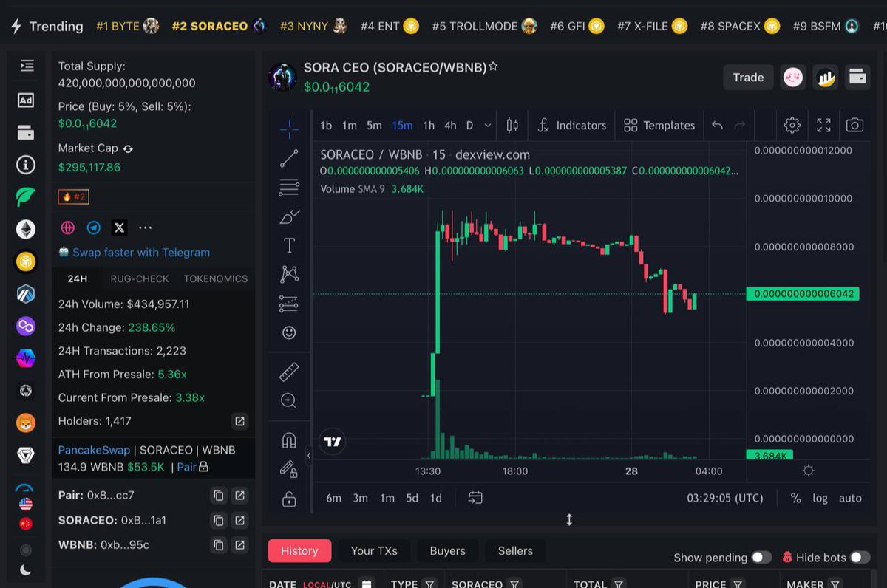This screenshot has width=887, height=588.
Task: Toggle stay in drawing mode
Action: 289,469
